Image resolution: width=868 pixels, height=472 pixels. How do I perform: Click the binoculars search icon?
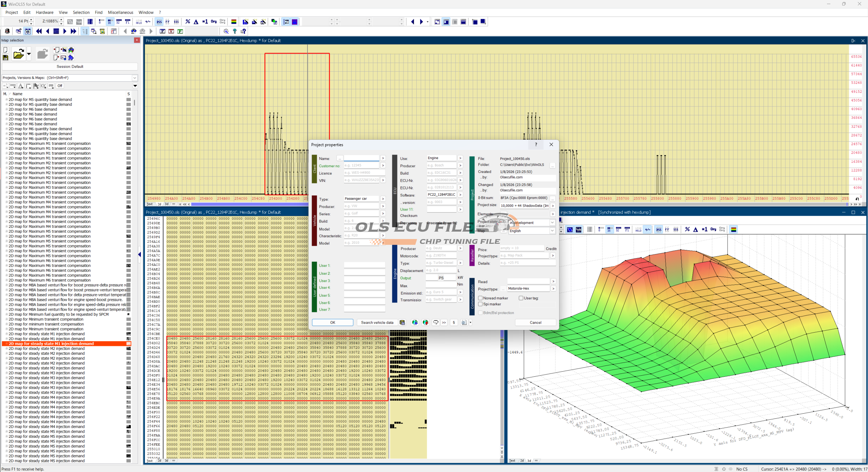(x=134, y=31)
